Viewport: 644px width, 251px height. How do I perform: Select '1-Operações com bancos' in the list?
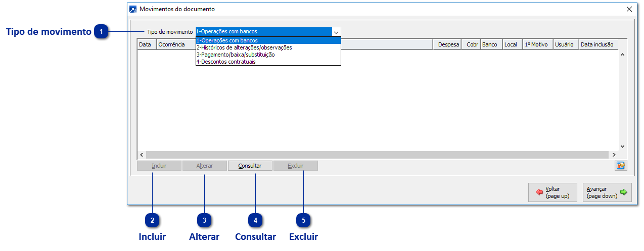coord(268,40)
